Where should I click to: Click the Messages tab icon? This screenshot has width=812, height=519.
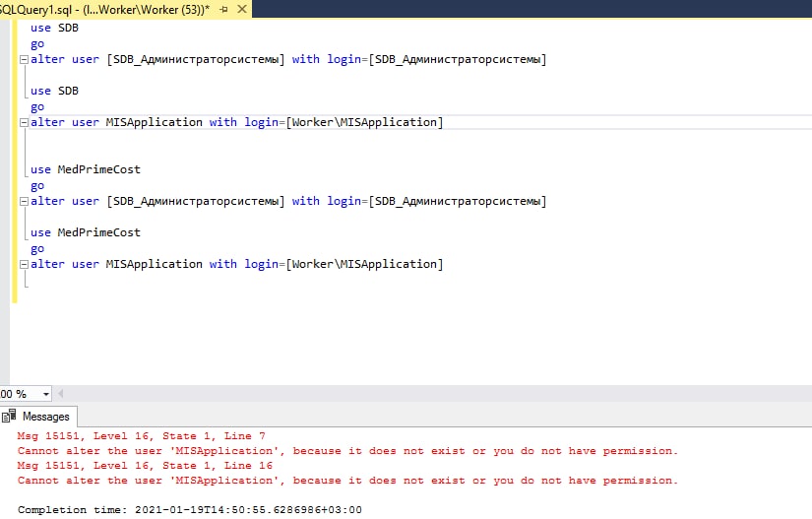(9, 416)
